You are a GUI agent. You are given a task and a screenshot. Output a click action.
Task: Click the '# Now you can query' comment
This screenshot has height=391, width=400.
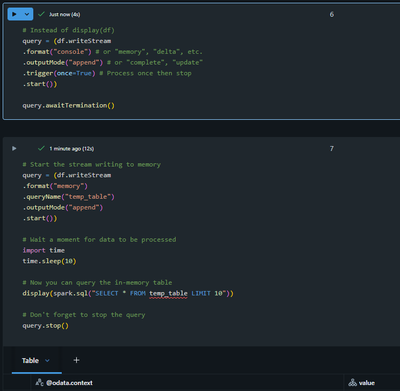click(97, 283)
